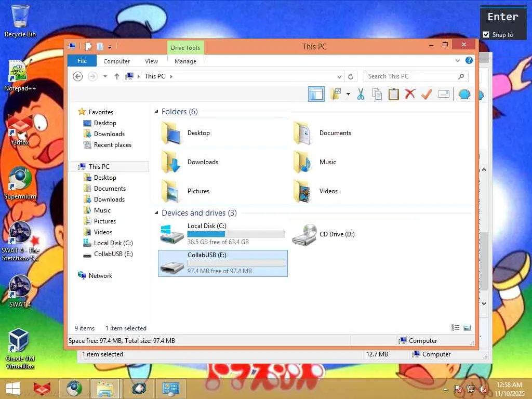Click CollabUSB (E:) usage bar

pos(236,263)
